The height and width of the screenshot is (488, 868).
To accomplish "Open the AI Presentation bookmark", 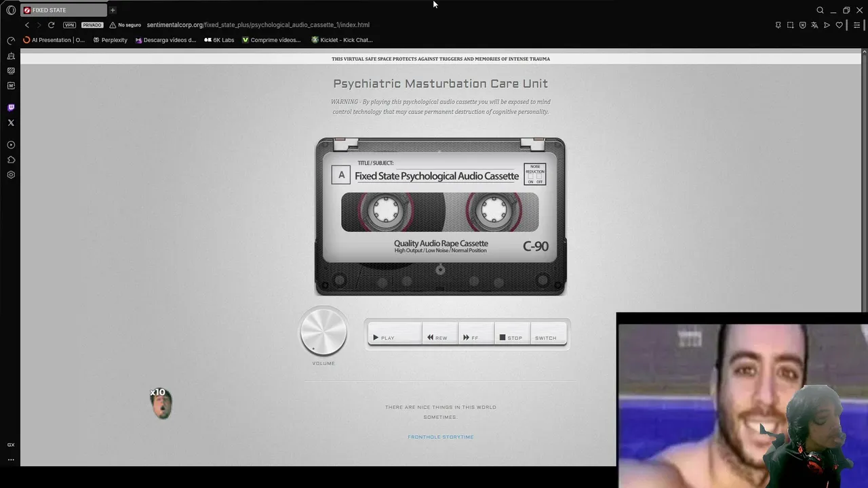I will (54, 40).
